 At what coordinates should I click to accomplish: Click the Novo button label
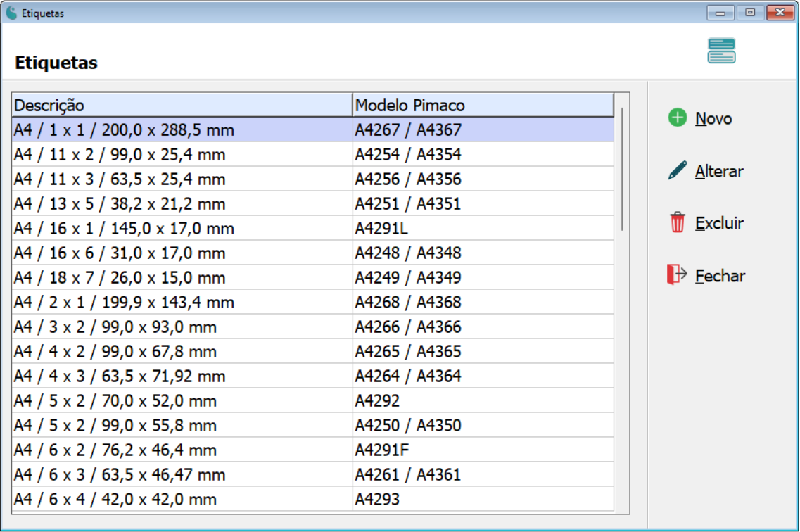click(x=713, y=118)
